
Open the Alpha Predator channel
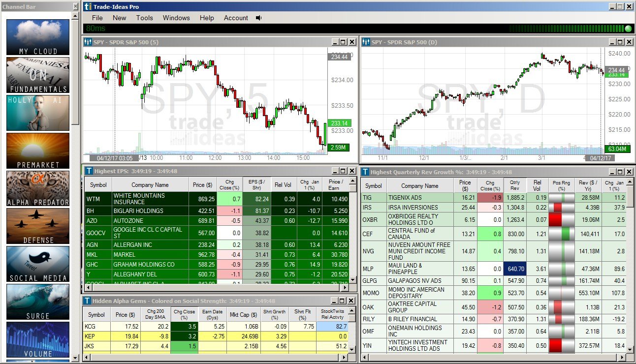pyautogui.click(x=38, y=188)
